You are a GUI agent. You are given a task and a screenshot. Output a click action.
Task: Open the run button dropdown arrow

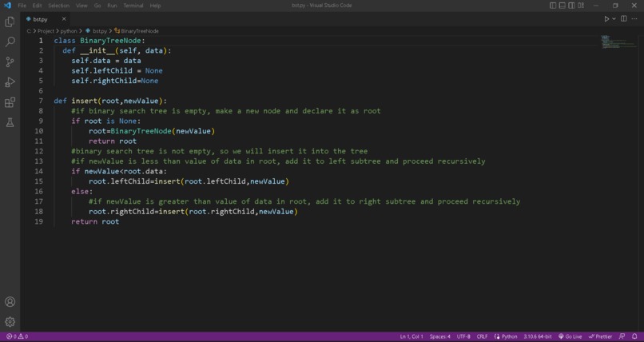click(x=614, y=19)
